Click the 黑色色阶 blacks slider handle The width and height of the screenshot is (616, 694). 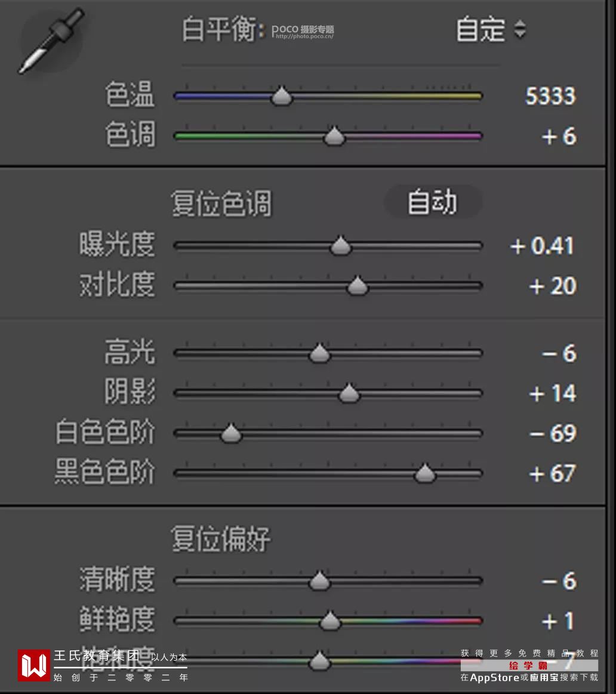[x=425, y=474]
